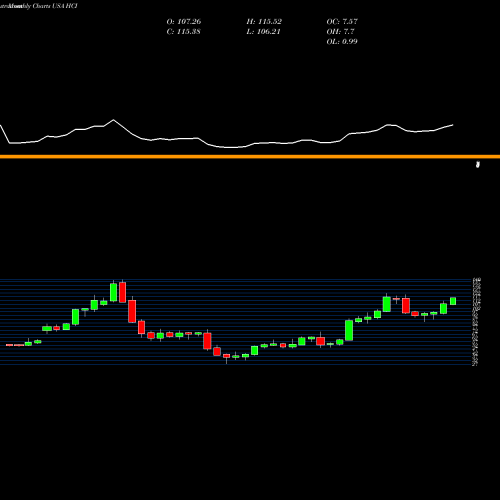Viewport: 500px width, 500px height.
Task: Click the OH: 7.7 reading
Action: (x=340, y=31)
